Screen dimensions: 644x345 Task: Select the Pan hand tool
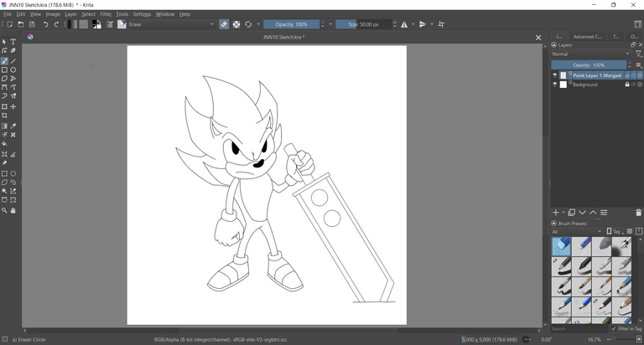click(13, 210)
